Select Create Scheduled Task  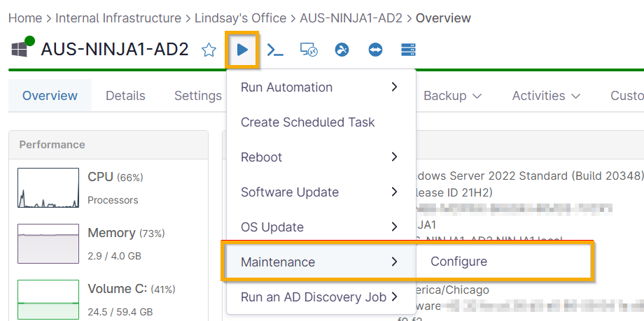(x=308, y=122)
